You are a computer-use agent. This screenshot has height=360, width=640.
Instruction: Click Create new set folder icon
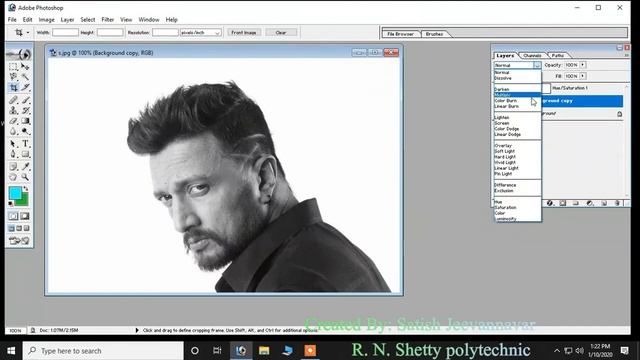coord(576,203)
